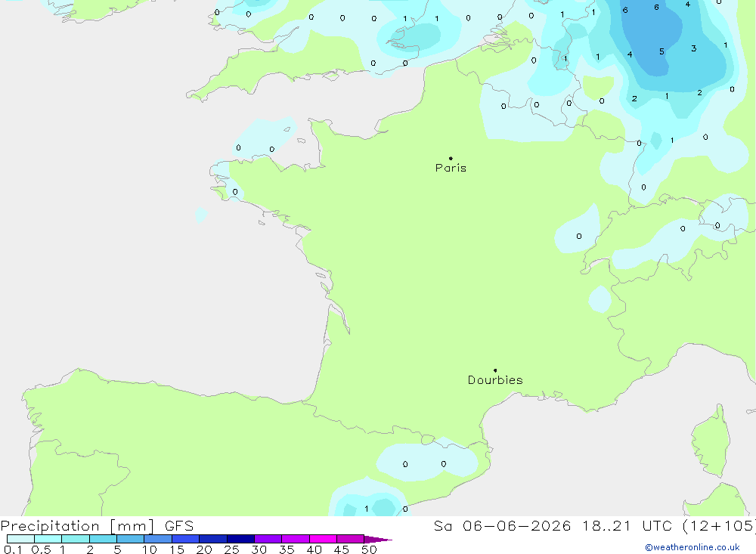The height and width of the screenshot is (554, 756).
Task: Pick the 0.1–0.5 mm legend swatch
Action: (x=20, y=539)
